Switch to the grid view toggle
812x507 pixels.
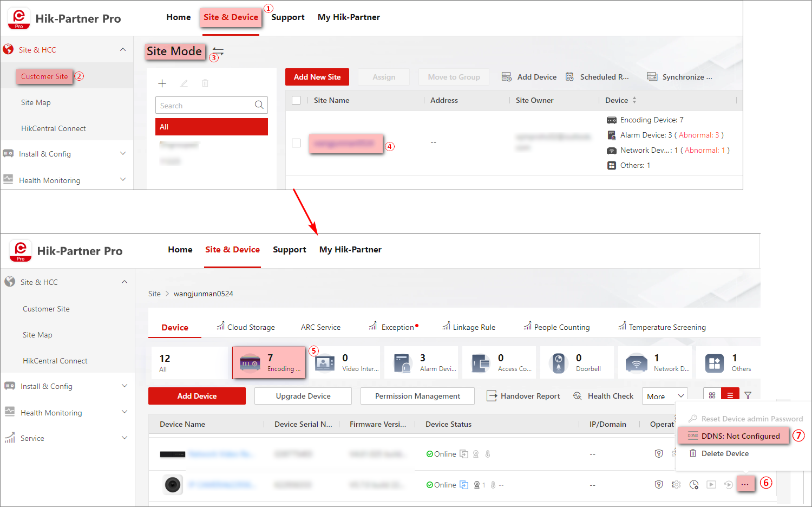712,395
